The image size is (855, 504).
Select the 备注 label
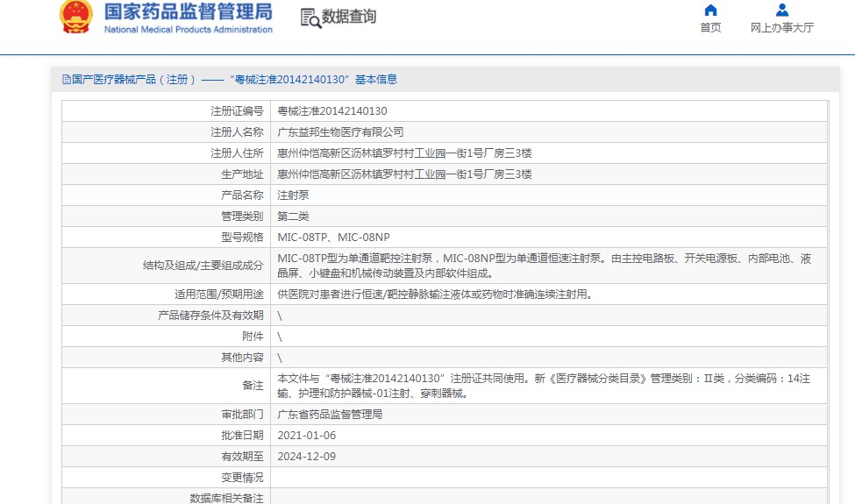coord(253,386)
